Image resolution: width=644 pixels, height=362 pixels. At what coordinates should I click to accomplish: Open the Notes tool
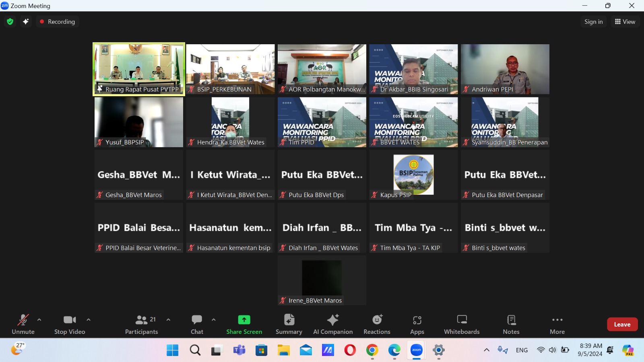[511, 324]
